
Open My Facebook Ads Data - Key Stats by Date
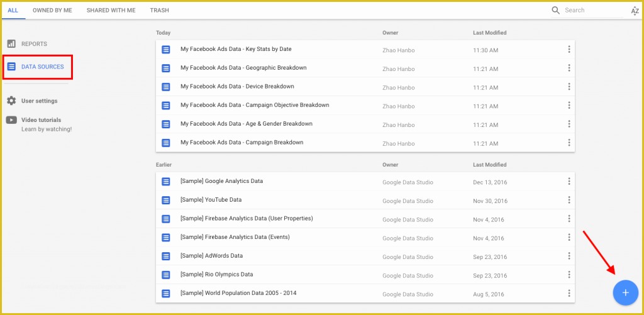(236, 49)
